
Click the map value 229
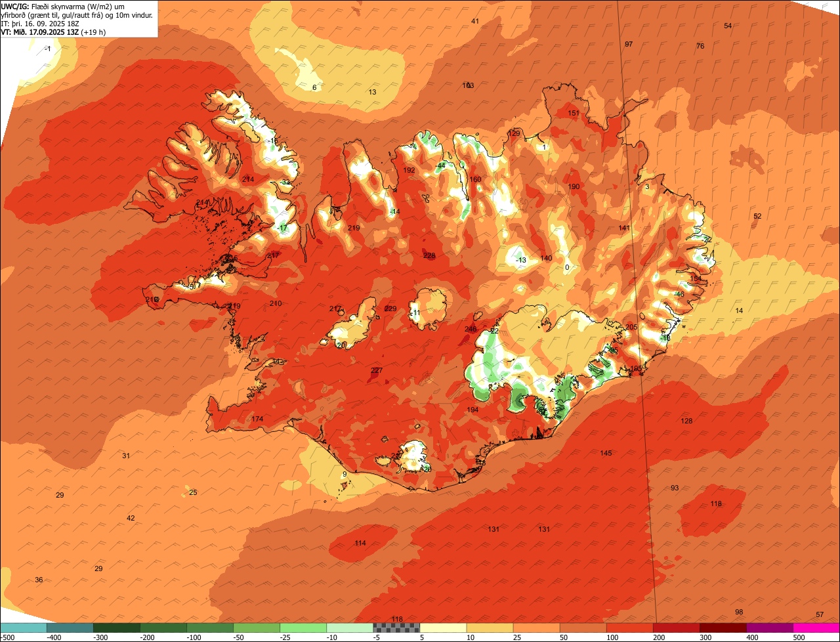390,309
